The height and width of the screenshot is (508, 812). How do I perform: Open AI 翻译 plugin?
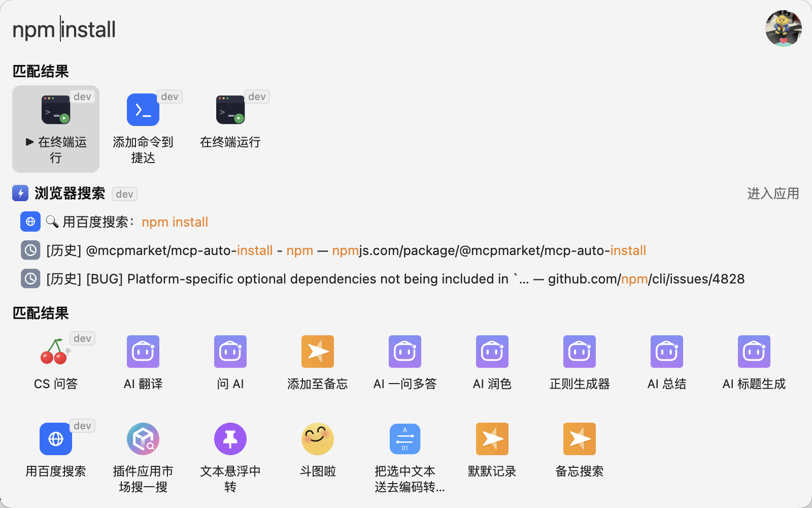(143, 364)
